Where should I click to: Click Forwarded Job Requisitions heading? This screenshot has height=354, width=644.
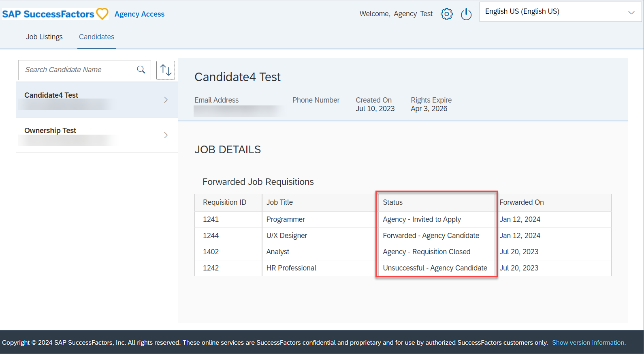click(258, 182)
